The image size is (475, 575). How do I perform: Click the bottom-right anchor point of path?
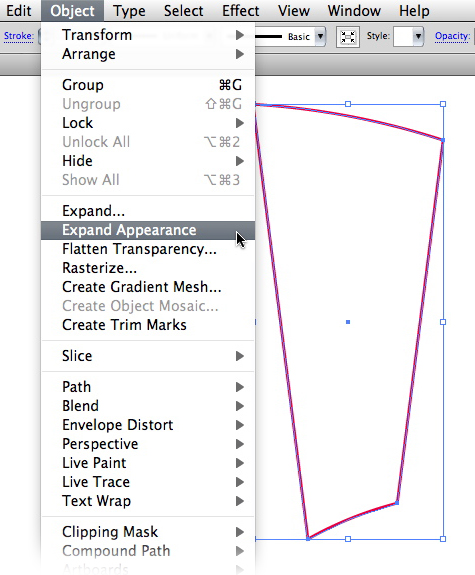(x=397, y=503)
